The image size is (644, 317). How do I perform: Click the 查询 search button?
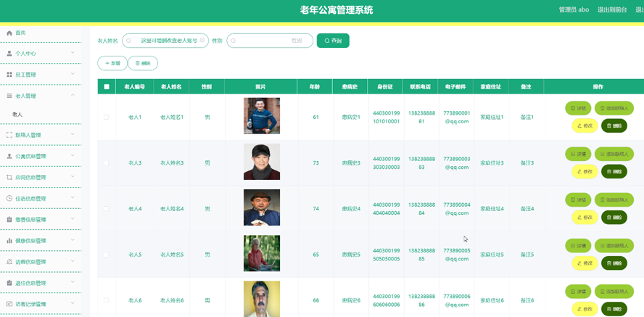point(333,41)
